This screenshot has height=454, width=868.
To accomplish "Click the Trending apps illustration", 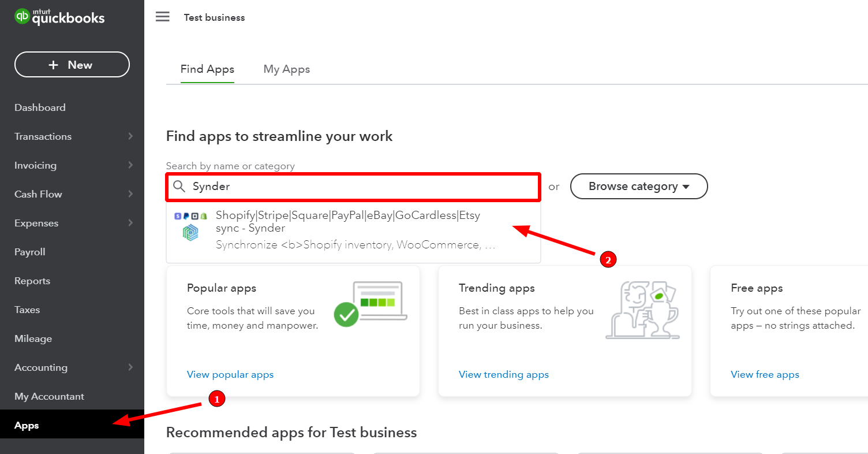I will click(642, 310).
